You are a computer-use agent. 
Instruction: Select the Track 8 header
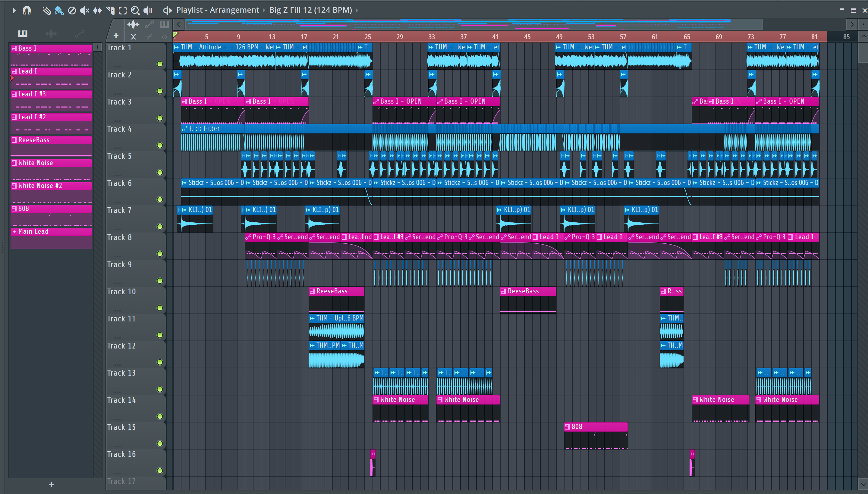tap(136, 246)
